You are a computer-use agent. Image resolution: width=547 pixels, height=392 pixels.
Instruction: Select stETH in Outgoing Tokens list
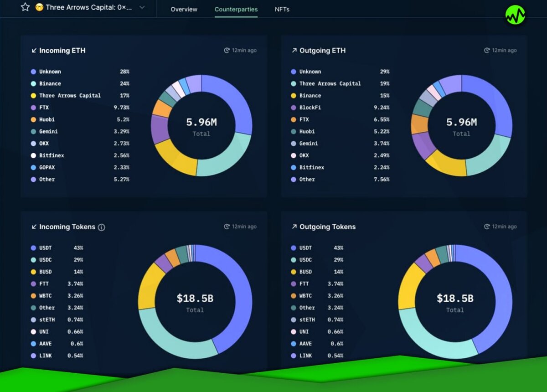point(317,320)
